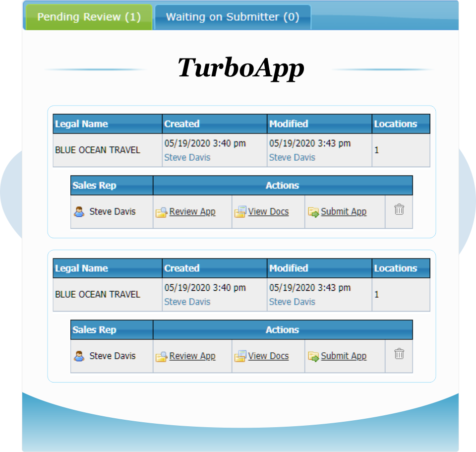Open the Pending Review (1) tab
Viewport: 476px width, 452px height.
point(89,17)
